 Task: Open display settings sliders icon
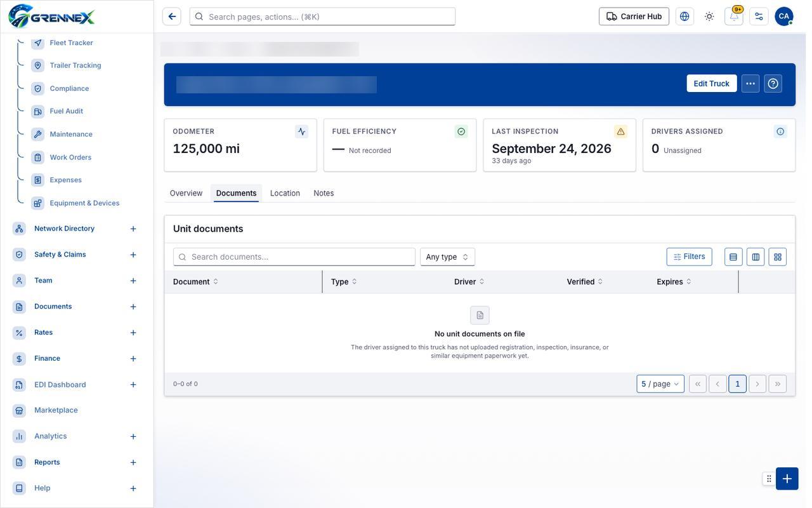759,17
